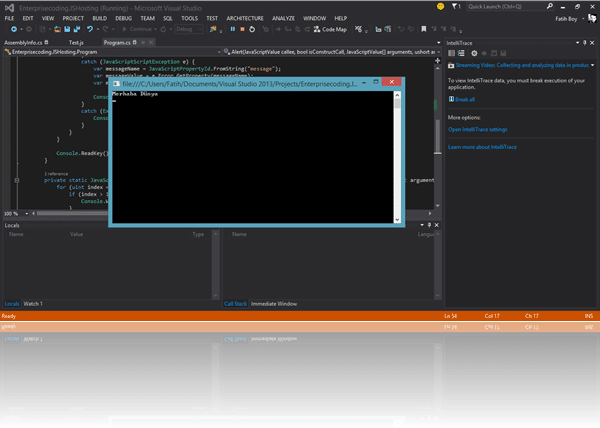Click the Break all link in IntelliTrace
Image resolution: width=600 pixels, height=428 pixels.
pos(465,99)
